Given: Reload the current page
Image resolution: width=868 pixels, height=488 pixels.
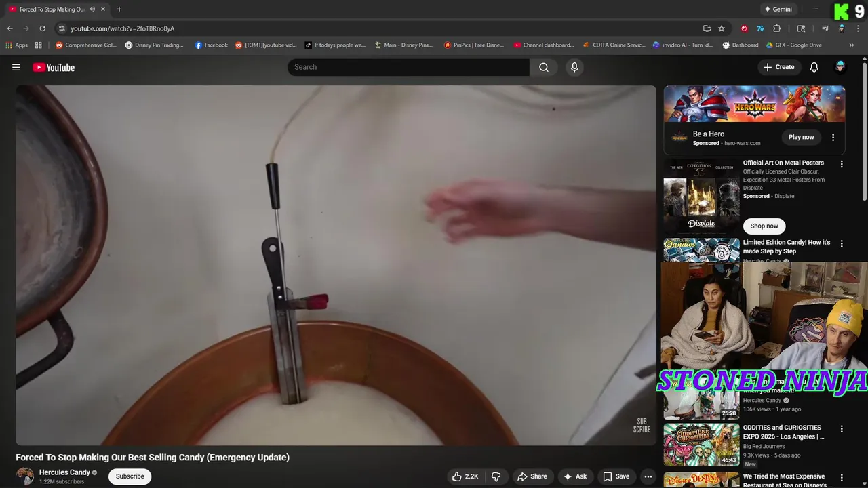Looking at the screenshot, I should pos(42,28).
